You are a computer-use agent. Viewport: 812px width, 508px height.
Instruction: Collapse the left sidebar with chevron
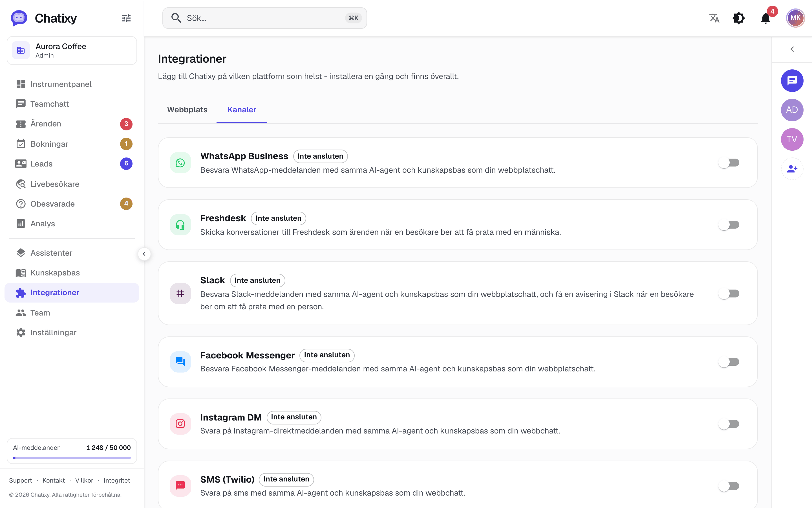144,254
